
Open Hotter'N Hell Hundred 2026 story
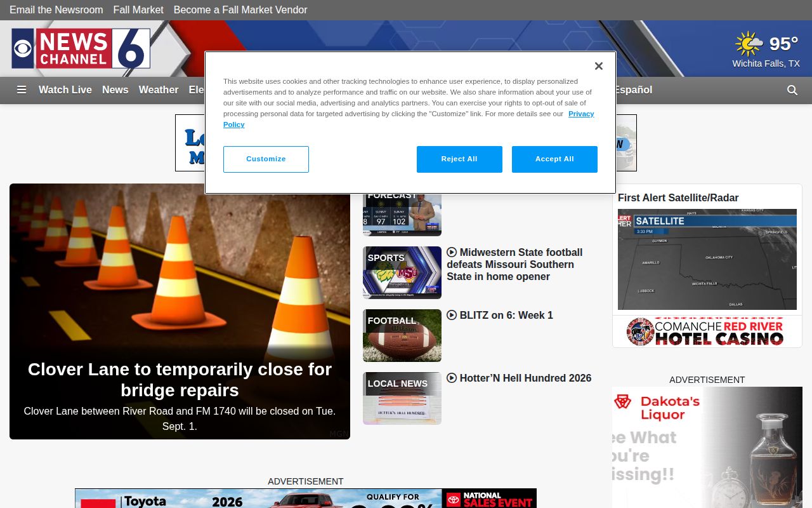(x=525, y=378)
